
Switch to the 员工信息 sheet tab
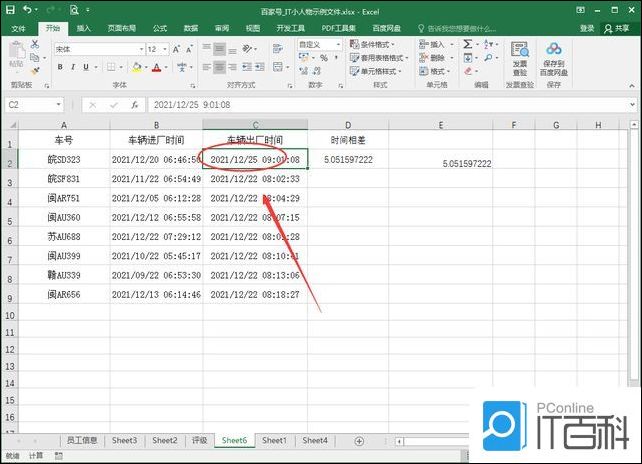click(82, 441)
